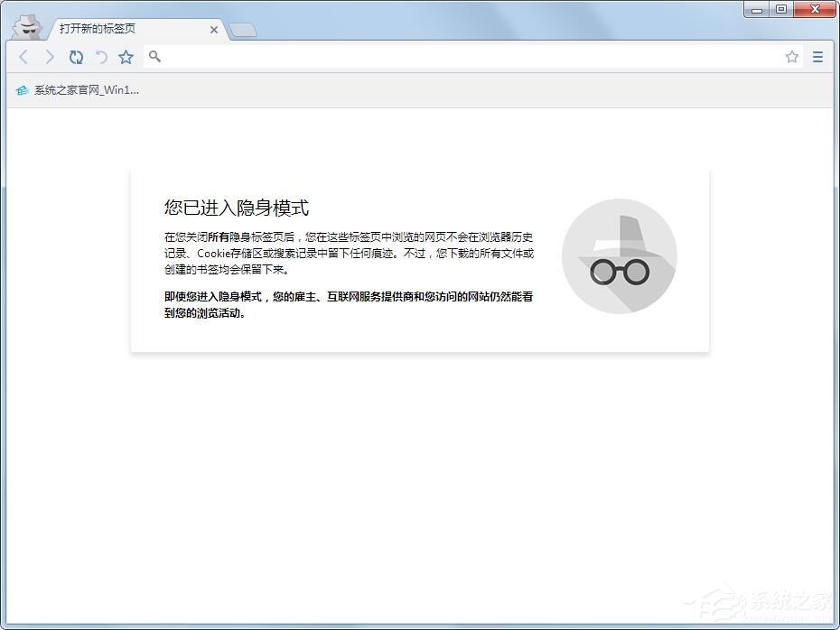Minimize the browser window
840x630 pixels.
(756, 9)
